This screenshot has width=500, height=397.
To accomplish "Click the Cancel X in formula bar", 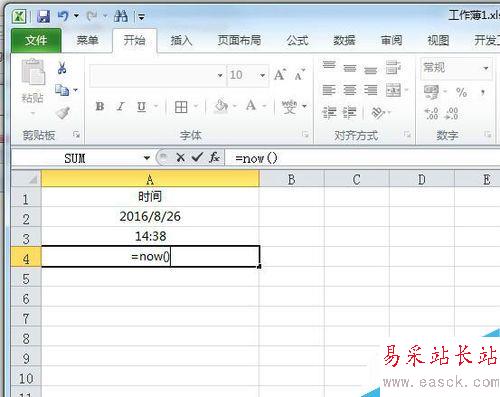I will pos(180,157).
